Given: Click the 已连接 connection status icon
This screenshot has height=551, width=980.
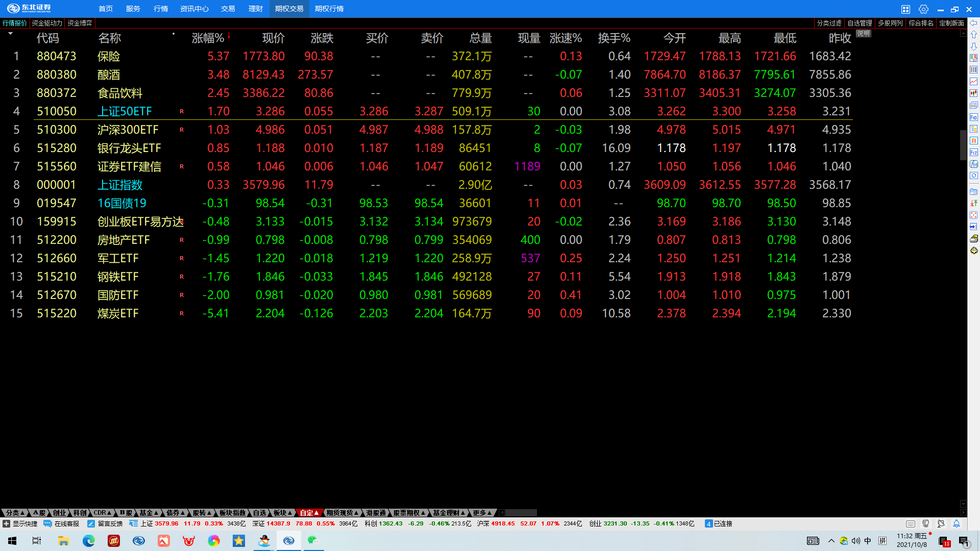Looking at the screenshot, I should 708,523.
